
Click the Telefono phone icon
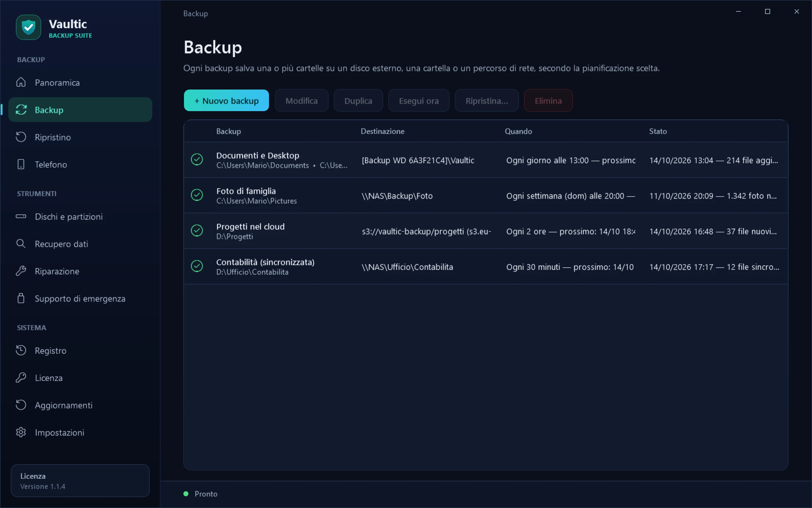click(21, 164)
